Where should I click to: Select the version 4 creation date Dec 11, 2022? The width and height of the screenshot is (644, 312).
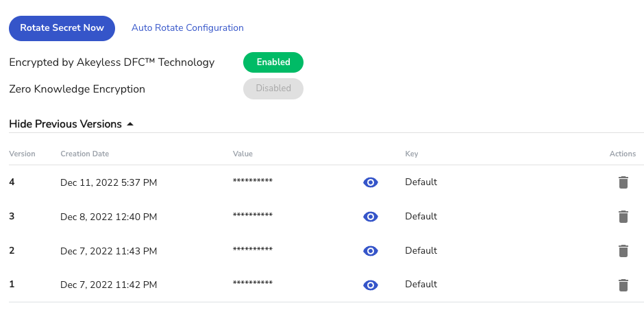pos(108,182)
